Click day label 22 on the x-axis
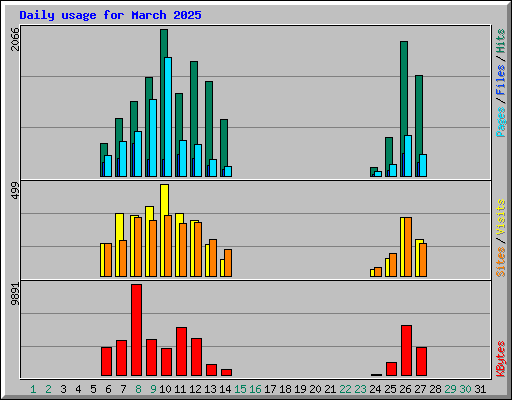The image size is (512, 400). tap(345, 389)
